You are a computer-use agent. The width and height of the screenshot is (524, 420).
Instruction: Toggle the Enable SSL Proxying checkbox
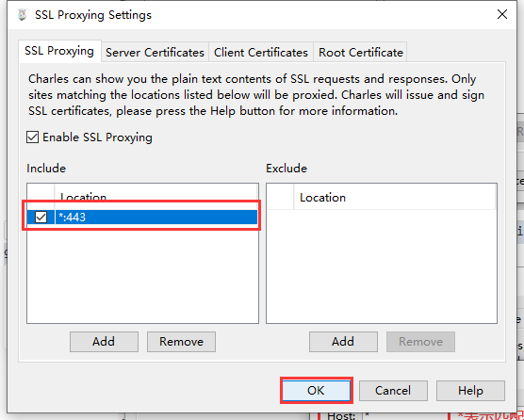(x=32, y=137)
